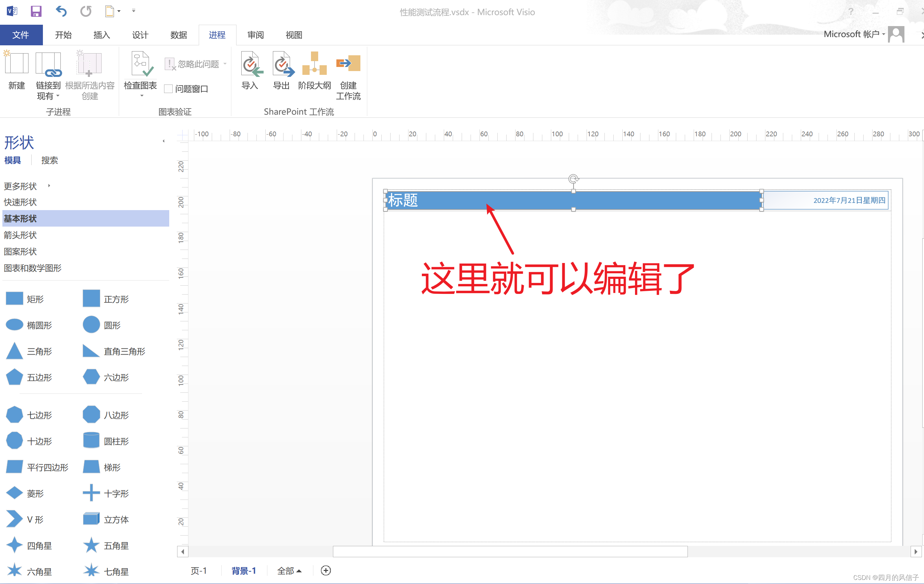The height and width of the screenshot is (584, 924).
Task: Click the Save icon in quick access toolbar
Action: (36, 11)
